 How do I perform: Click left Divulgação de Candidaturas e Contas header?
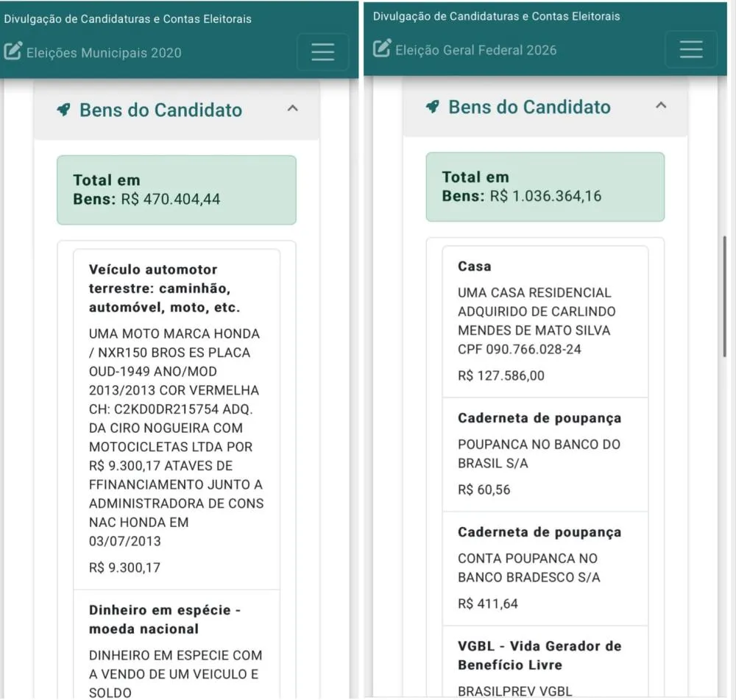(127, 19)
